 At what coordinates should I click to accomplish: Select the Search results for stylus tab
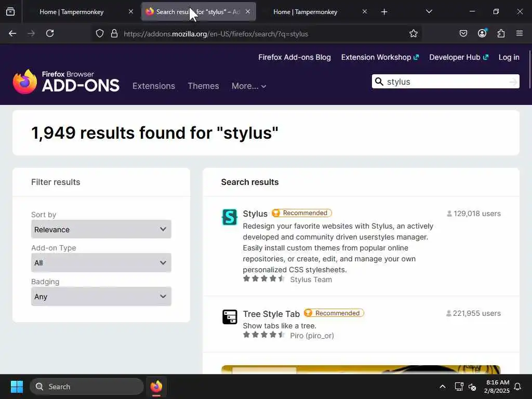[198, 12]
